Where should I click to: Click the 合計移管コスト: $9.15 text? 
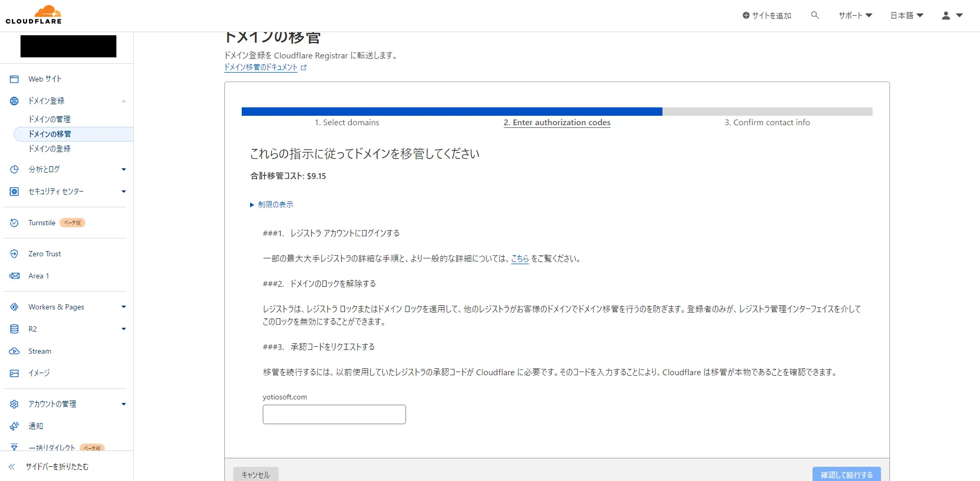point(288,176)
